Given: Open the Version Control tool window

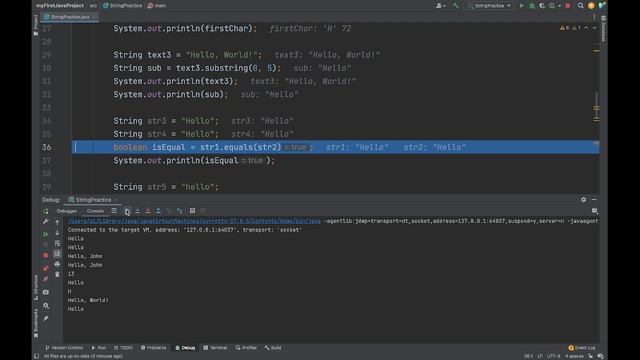Looking at the screenshot, I should point(64,348).
